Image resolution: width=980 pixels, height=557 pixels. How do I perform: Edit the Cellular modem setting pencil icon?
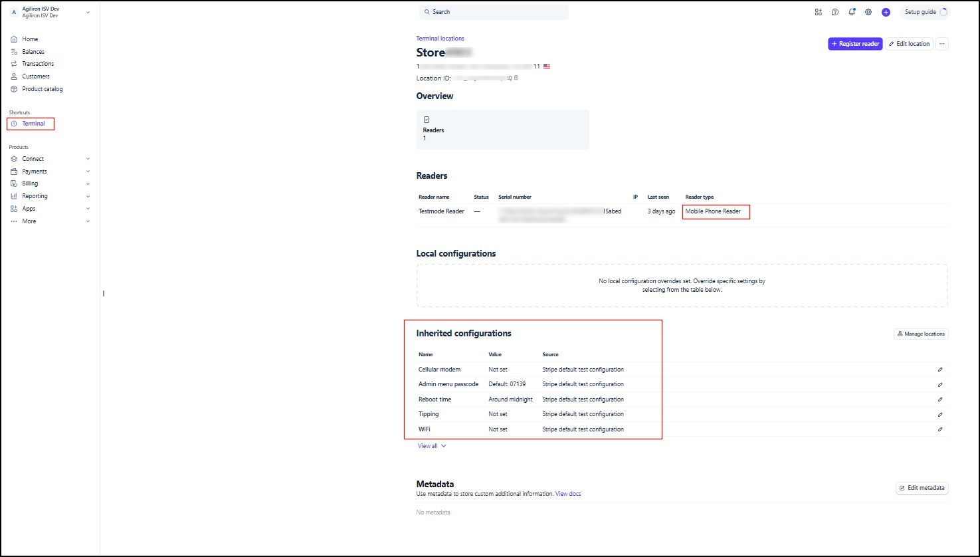940,369
